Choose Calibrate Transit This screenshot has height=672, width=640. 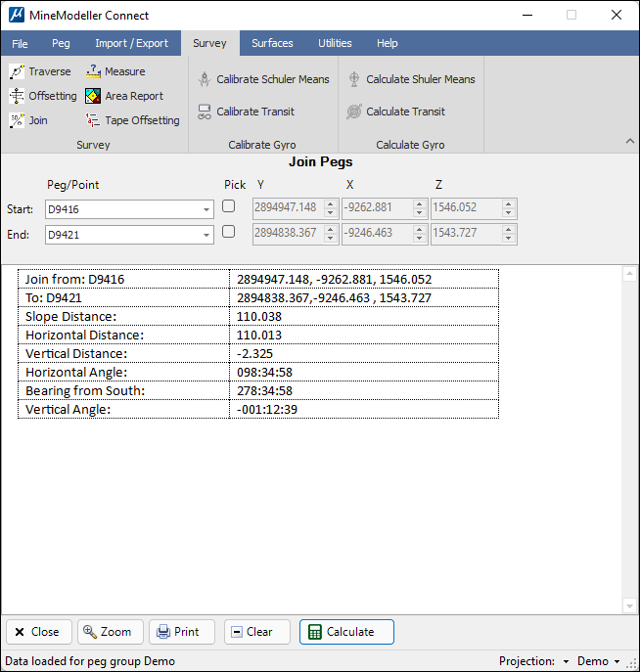tap(246, 112)
